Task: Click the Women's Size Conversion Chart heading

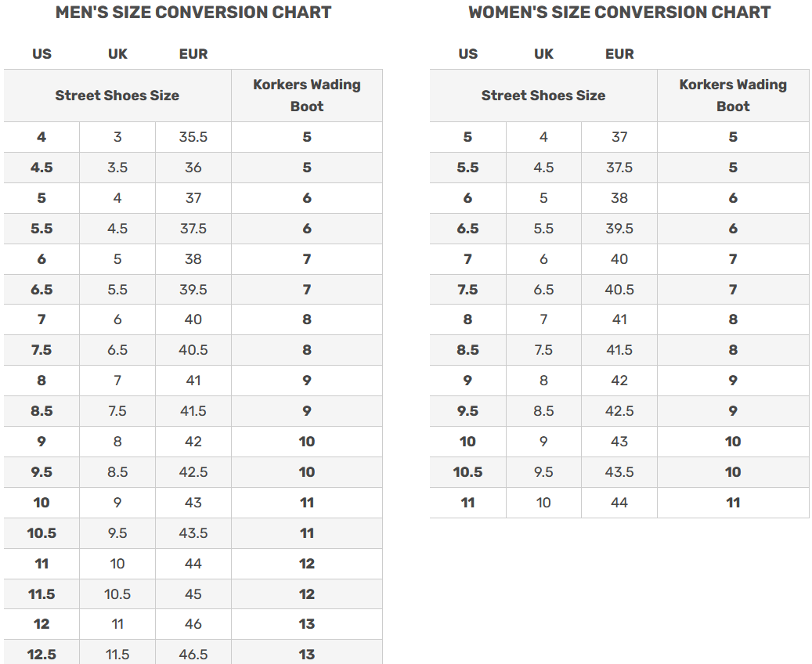Action: tap(619, 13)
